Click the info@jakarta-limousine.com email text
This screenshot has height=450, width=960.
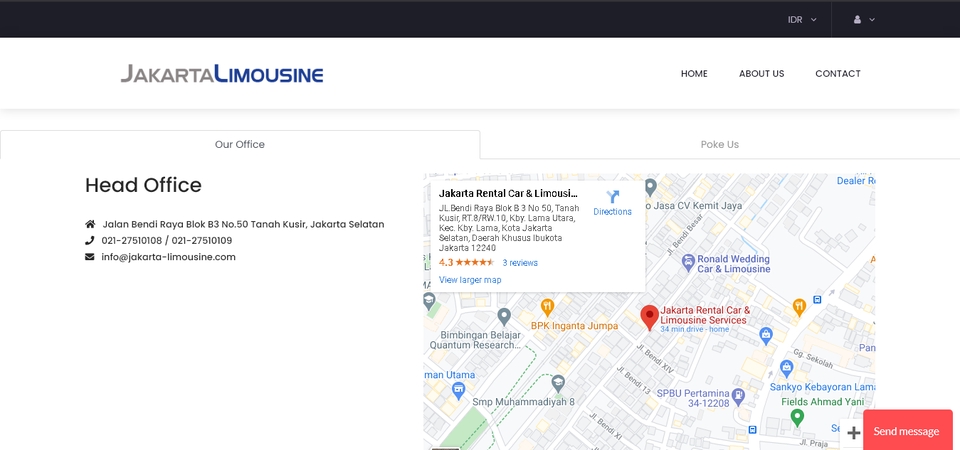[x=168, y=257]
